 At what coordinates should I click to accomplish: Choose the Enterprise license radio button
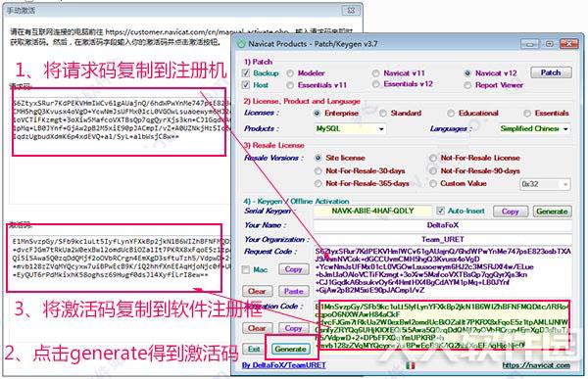coord(318,113)
